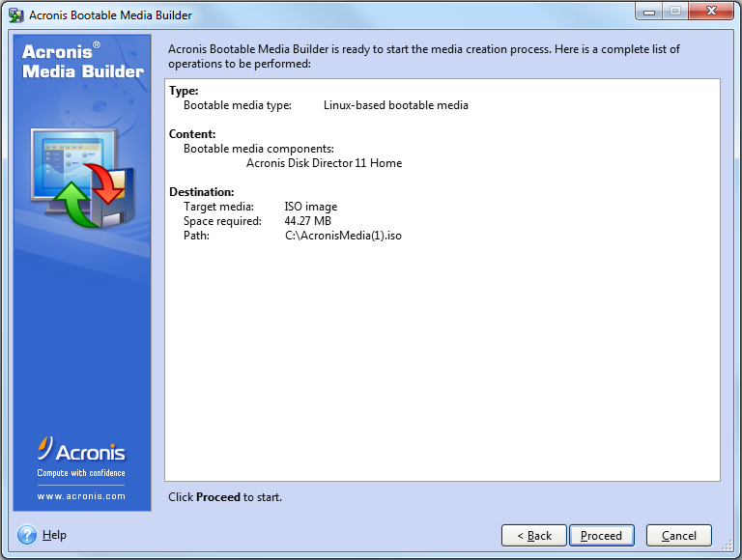
Task: Click the Acronis Media Builder sidebar heading
Action: [x=82, y=61]
